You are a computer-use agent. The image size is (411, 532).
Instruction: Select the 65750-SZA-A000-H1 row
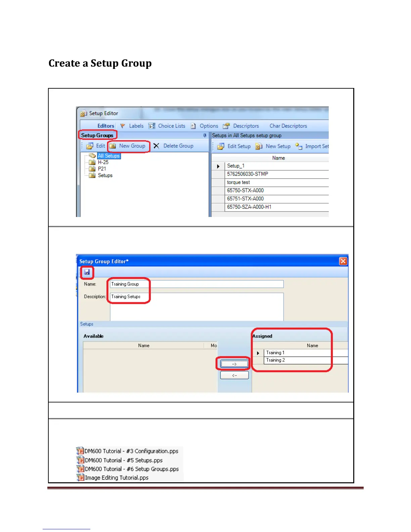270,207
